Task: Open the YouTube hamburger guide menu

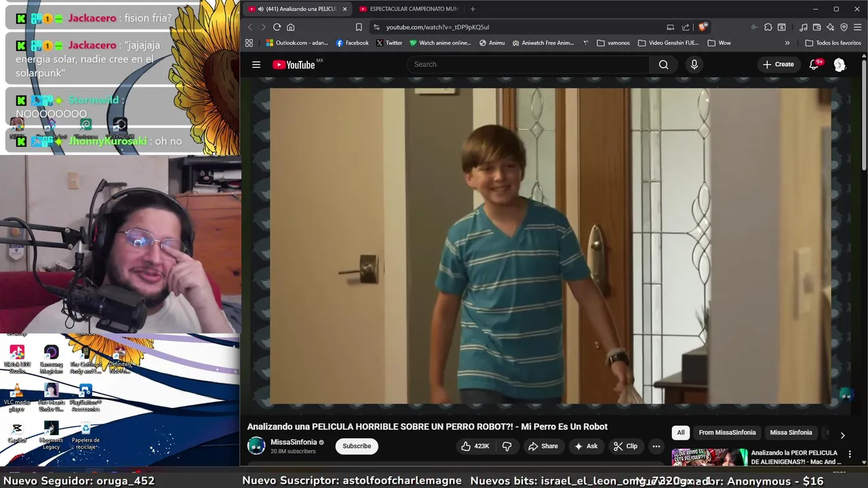Action: click(x=256, y=64)
